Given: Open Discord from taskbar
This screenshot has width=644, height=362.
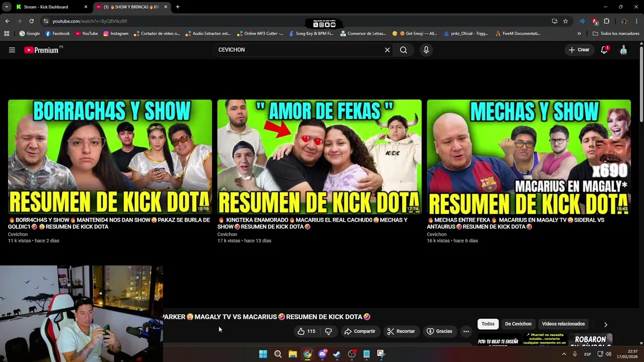Looking at the screenshot, I should click(323, 354).
